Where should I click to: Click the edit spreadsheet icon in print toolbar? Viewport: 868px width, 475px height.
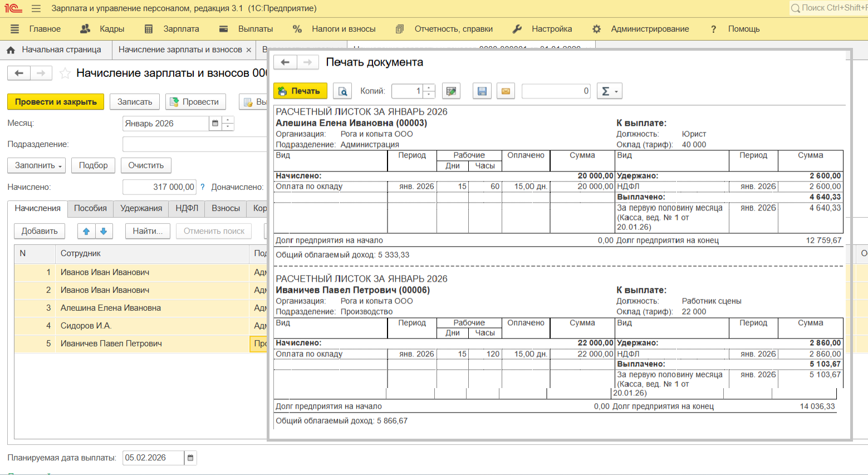point(451,91)
